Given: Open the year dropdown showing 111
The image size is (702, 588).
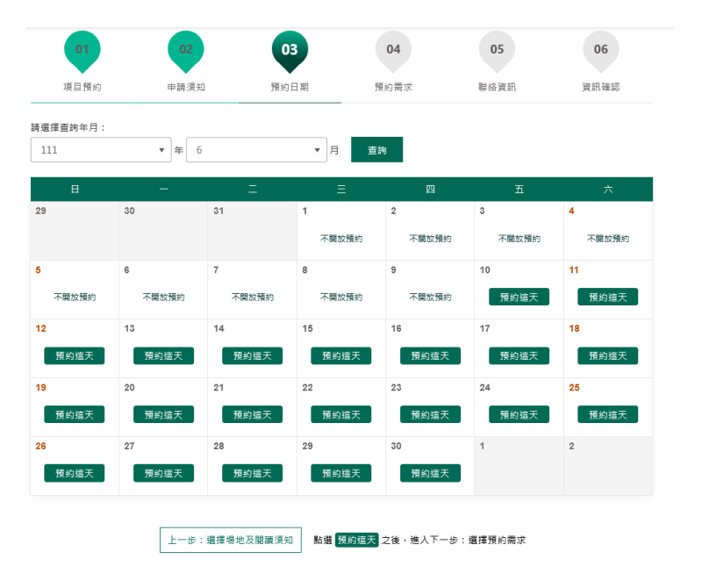Looking at the screenshot, I should coord(100,149).
